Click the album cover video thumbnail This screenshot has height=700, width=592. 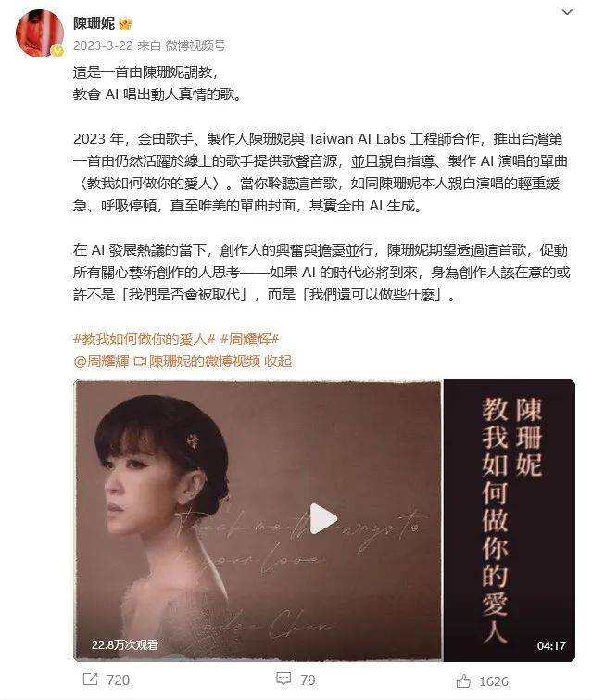(x=324, y=520)
